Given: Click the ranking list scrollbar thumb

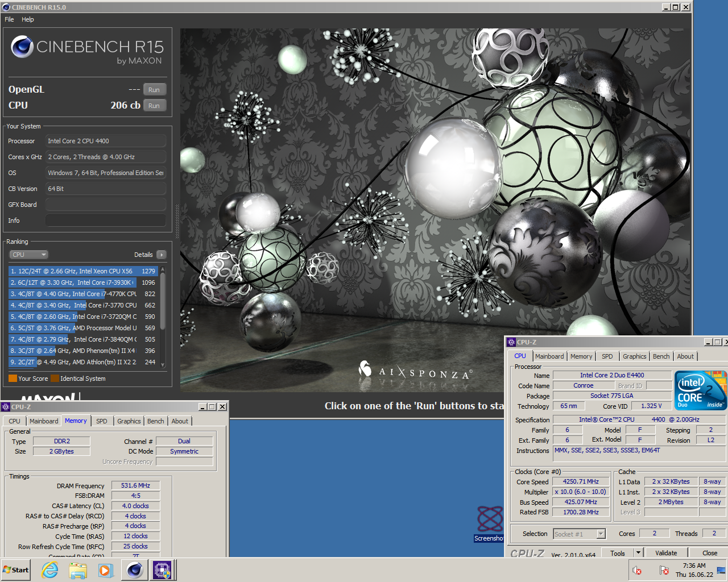Looking at the screenshot, I should point(163,301).
